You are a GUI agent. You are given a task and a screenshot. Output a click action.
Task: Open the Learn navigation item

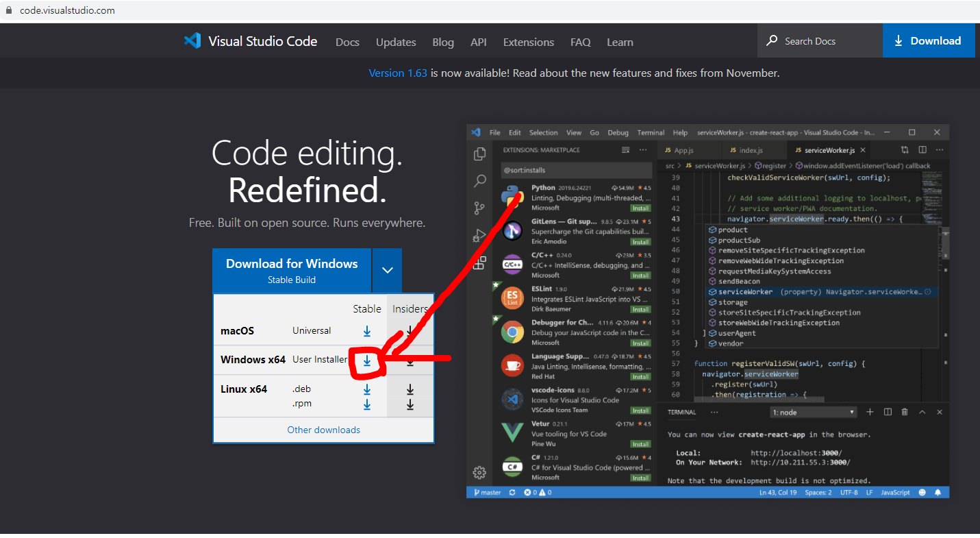pos(620,42)
